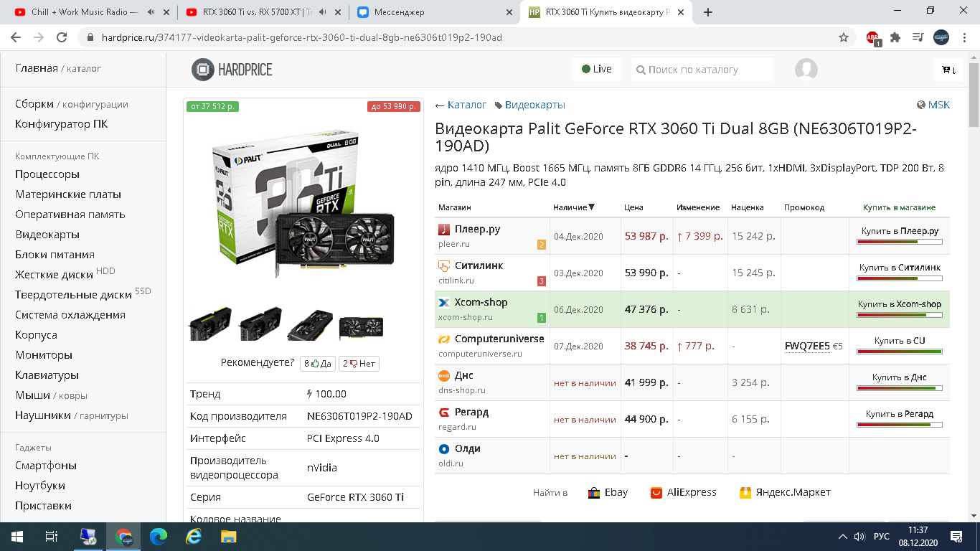
Task: Toggle the Live mode indicator
Action: (x=596, y=69)
